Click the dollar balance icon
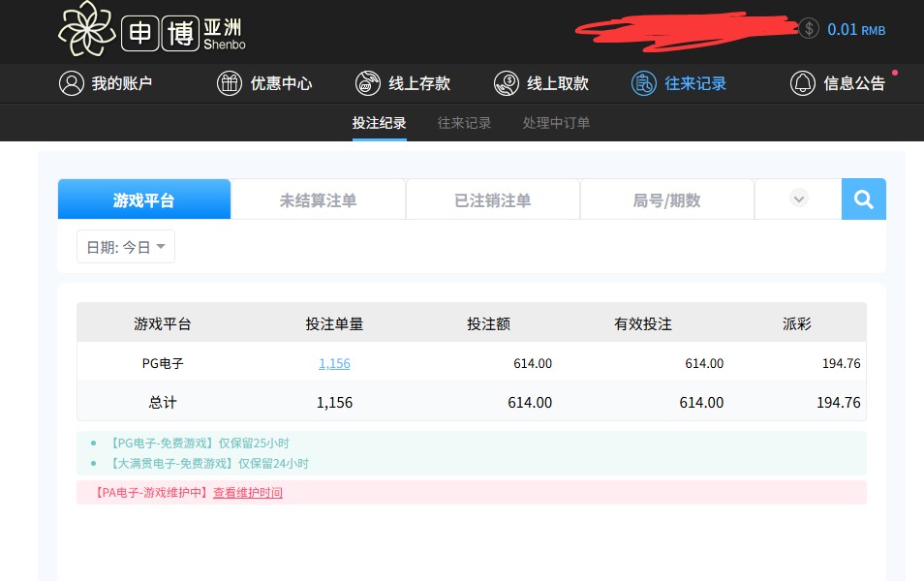This screenshot has width=924, height=581. [x=809, y=29]
